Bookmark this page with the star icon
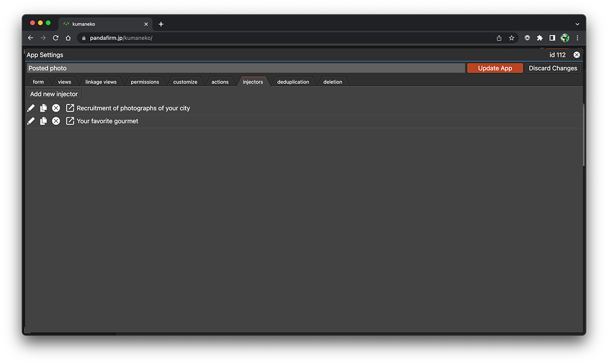608x364 pixels. [x=511, y=38]
